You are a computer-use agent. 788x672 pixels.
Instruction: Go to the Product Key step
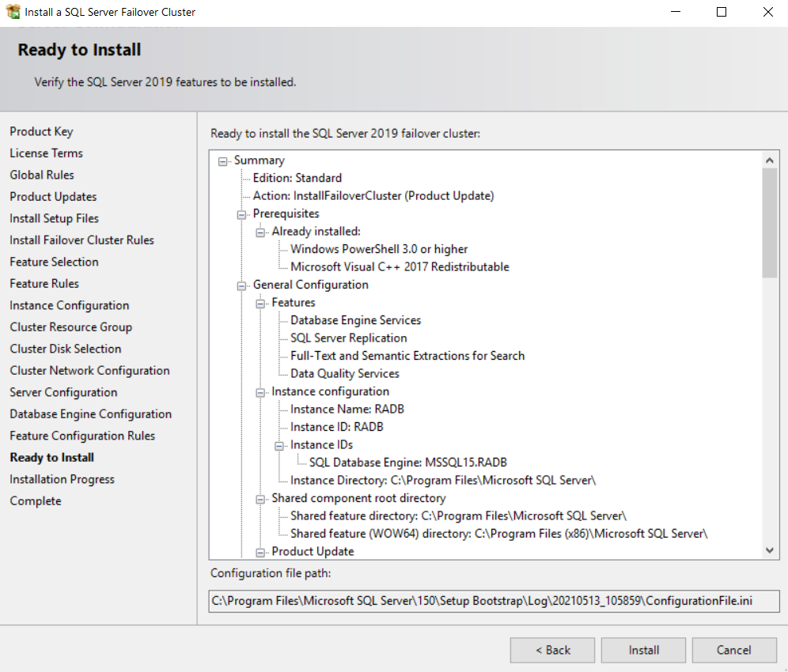click(41, 131)
